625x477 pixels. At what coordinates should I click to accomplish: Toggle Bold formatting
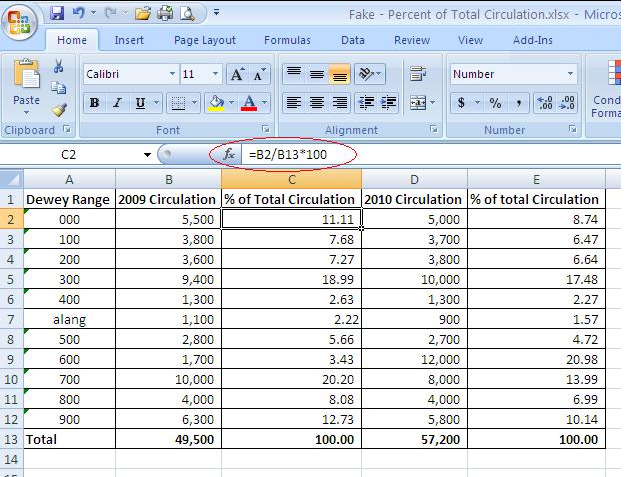pyautogui.click(x=95, y=103)
